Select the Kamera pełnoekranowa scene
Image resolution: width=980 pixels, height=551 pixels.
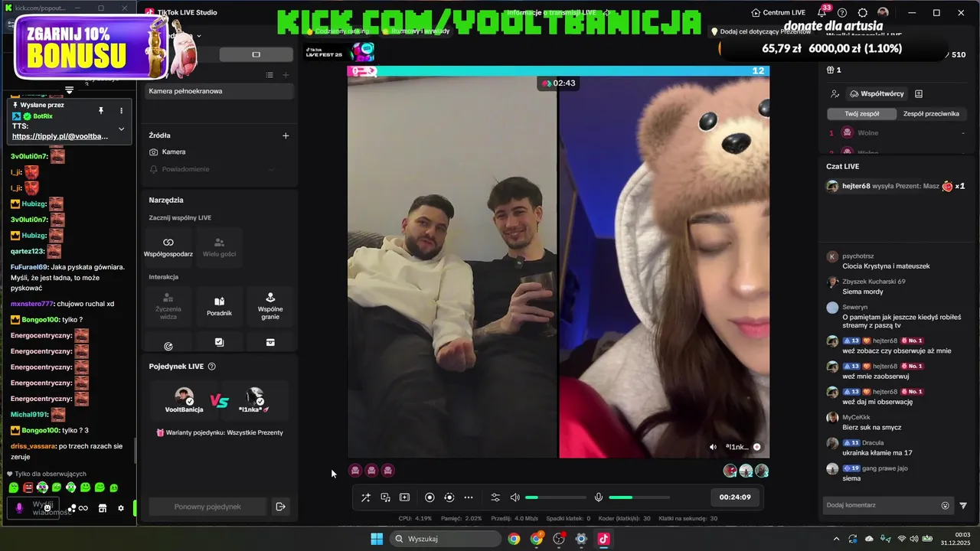tap(219, 91)
